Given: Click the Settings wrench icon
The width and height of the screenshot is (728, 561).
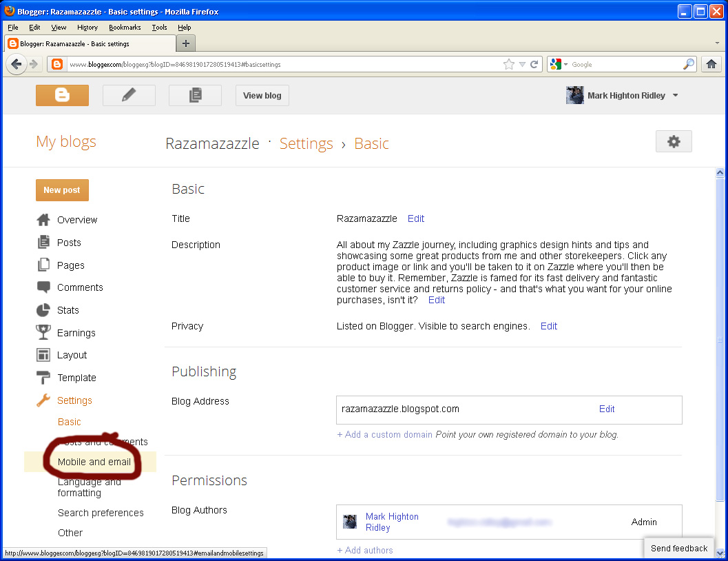Looking at the screenshot, I should coord(43,400).
